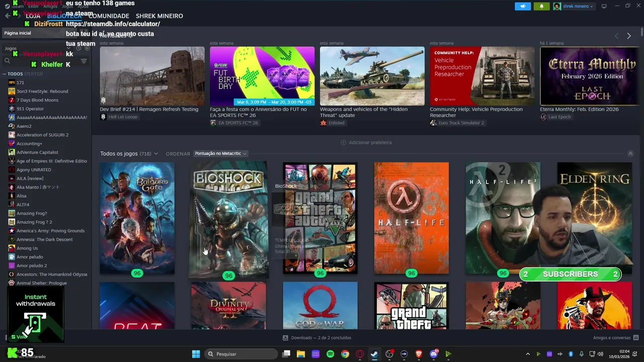Screen dimensions: 644x362
Task: Open Steam taskbar icon
Action: point(374,354)
